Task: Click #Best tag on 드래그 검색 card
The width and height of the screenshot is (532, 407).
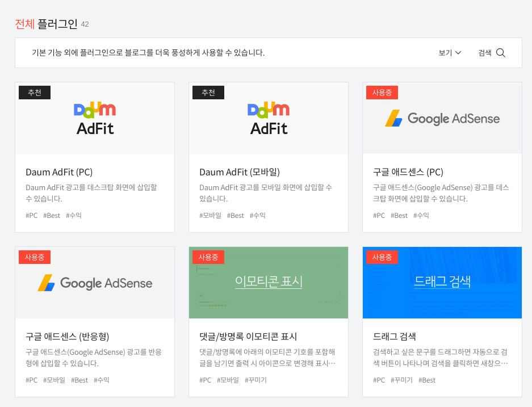Action: pyautogui.click(x=427, y=380)
